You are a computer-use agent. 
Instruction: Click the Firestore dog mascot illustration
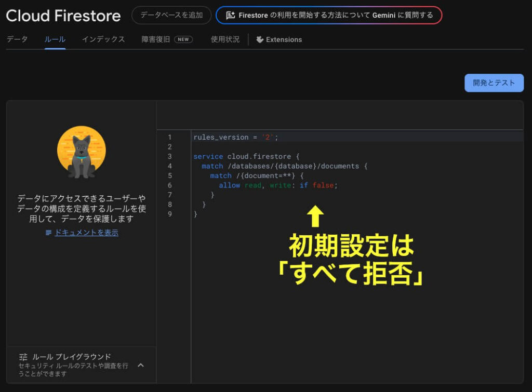coord(82,152)
